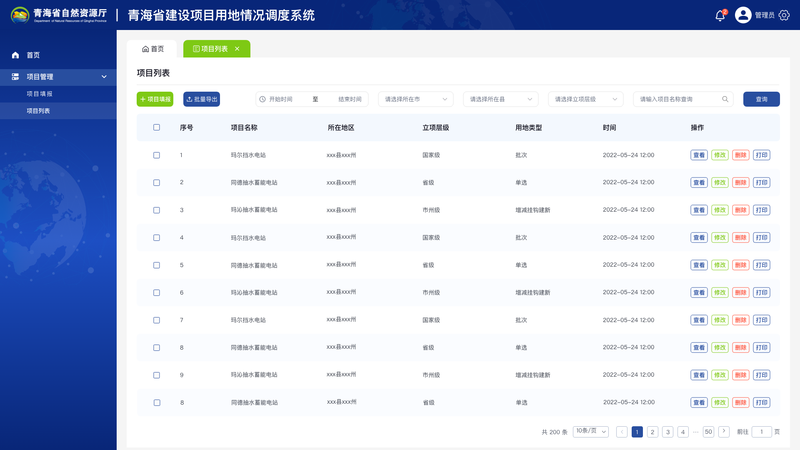Click the green 项目填报 button
Viewport: 800px width, 450px height.
coord(155,99)
